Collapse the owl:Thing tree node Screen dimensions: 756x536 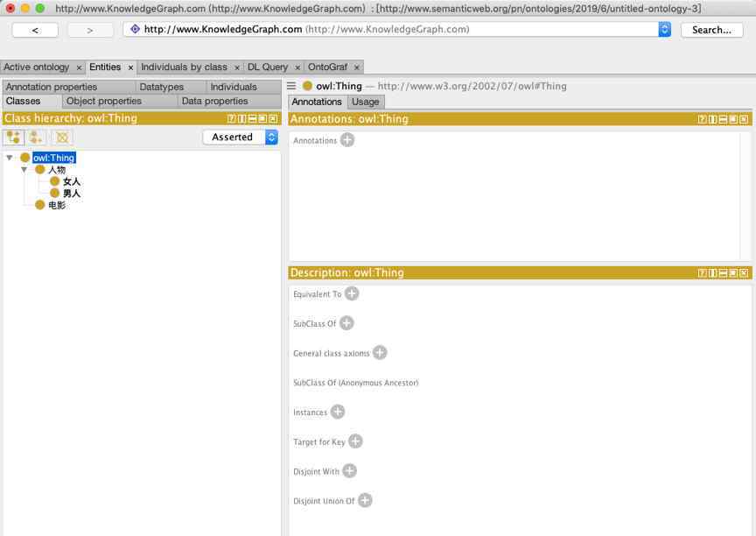pyautogui.click(x=9, y=158)
